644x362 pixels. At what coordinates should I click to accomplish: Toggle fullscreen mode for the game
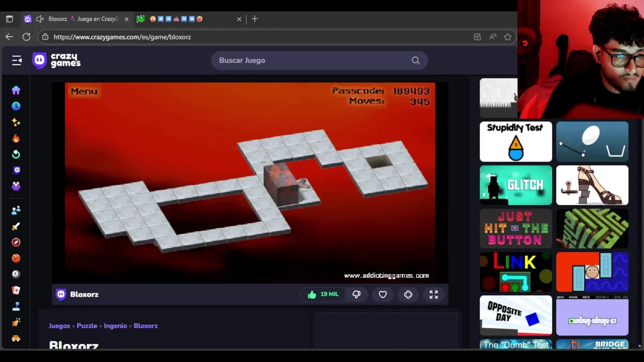[x=434, y=295]
